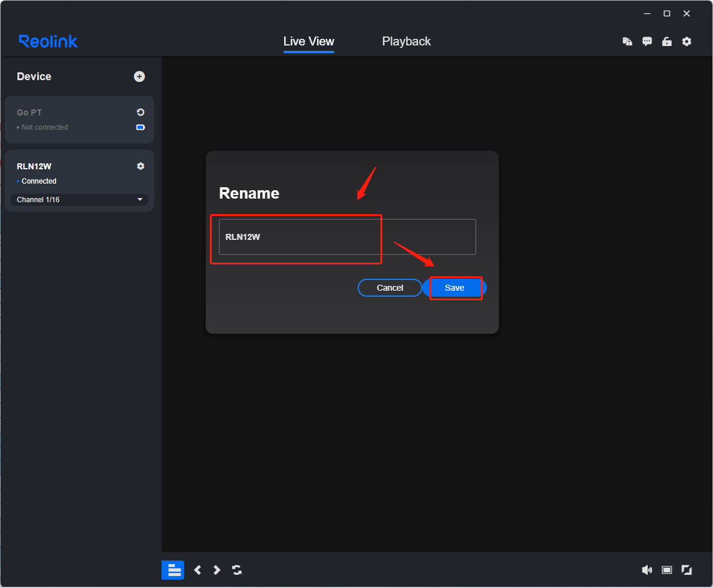The width and height of the screenshot is (713, 588).
Task: Add a new device with plus icon
Action: (139, 77)
